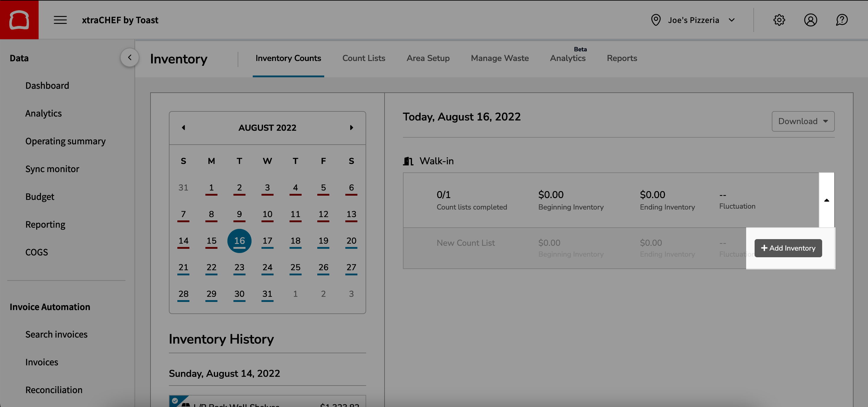Open the user account icon
868x407 pixels.
coord(810,20)
